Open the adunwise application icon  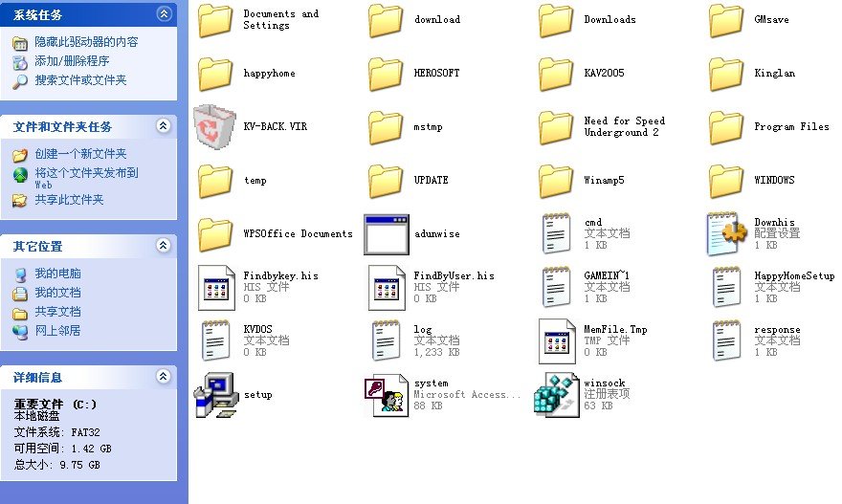387,234
